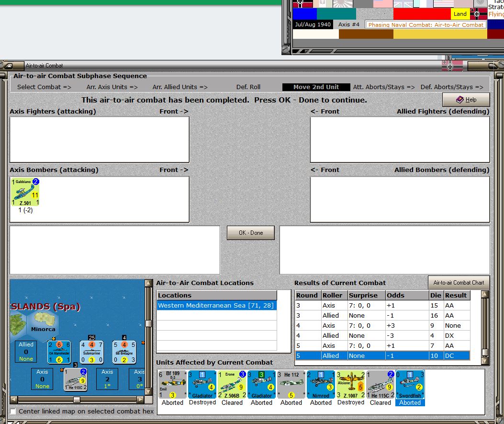This screenshot has height=424, width=504.
Task: Select round 5 Axis result row
Action: click(382, 345)
